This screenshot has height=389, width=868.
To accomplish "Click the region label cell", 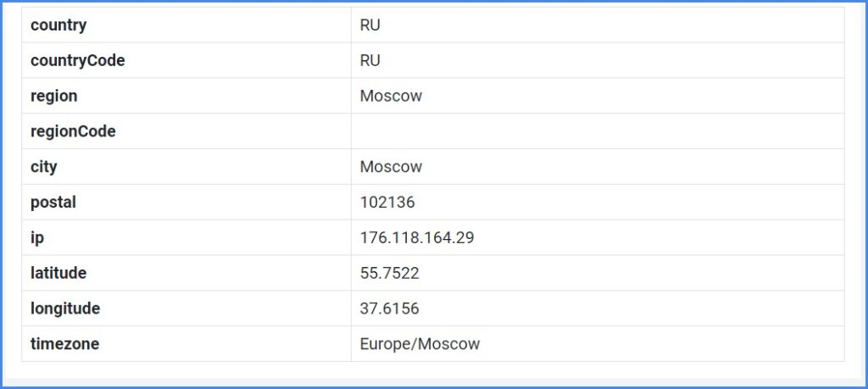I will click(x=186, y=96).
